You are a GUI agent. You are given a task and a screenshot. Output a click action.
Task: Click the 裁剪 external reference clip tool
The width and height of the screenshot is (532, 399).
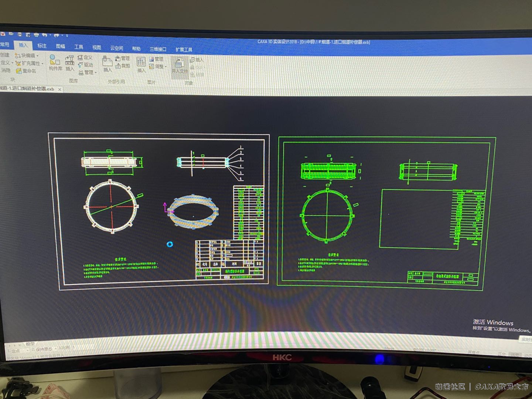coord(123,66)
